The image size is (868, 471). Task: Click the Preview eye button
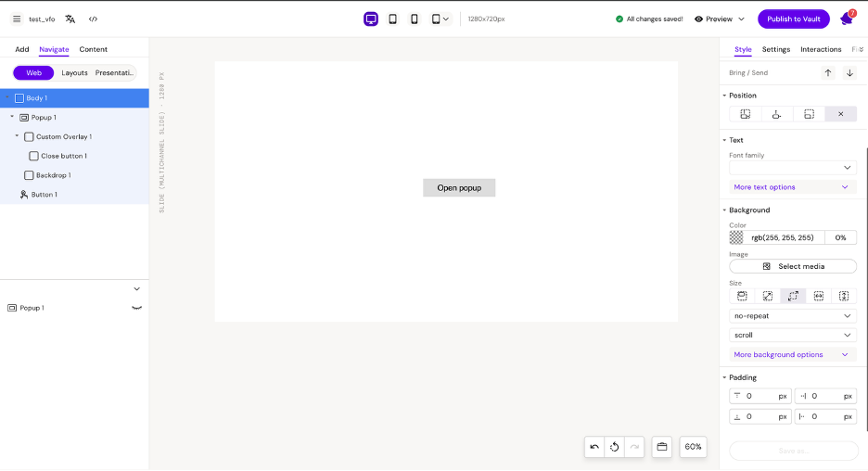(713, 19)
